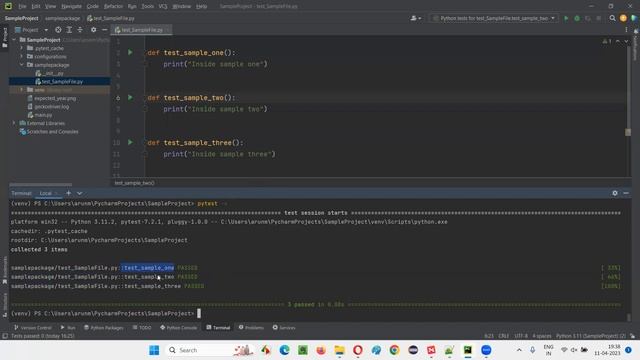640x360 pixels.
Task: Click Expand All in Project panel
Action: [69, 30]
